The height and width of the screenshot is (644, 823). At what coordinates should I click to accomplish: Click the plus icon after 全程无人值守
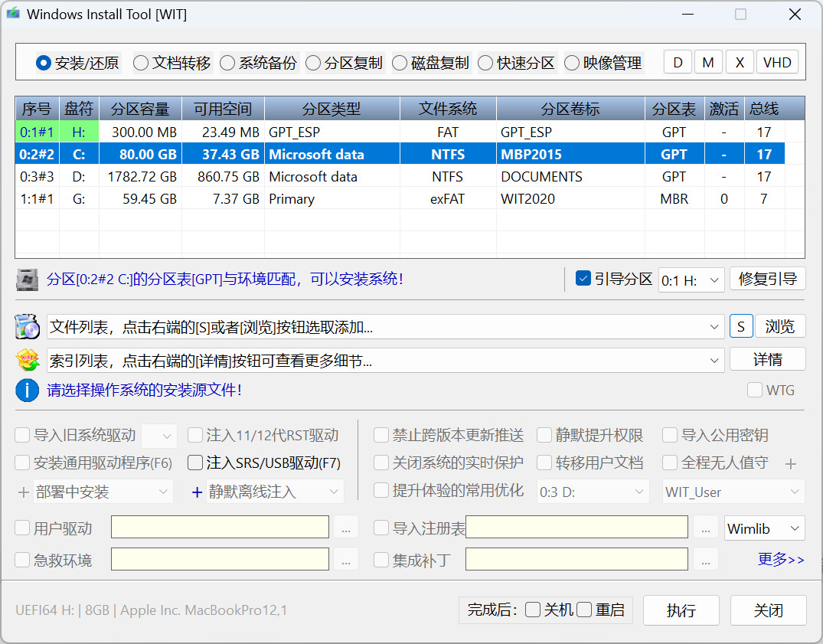pyautogui.click(x=791, y=464)
